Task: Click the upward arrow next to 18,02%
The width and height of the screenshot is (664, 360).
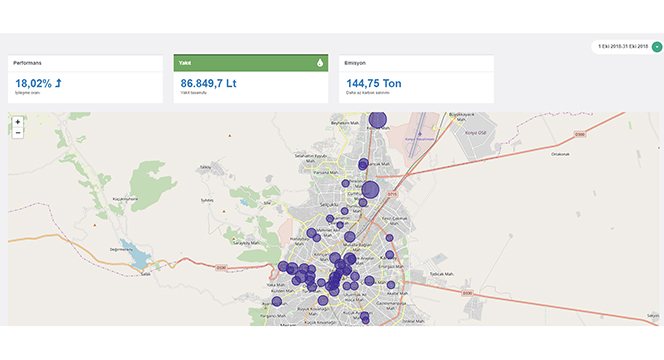Action: [x=58, y=83]
